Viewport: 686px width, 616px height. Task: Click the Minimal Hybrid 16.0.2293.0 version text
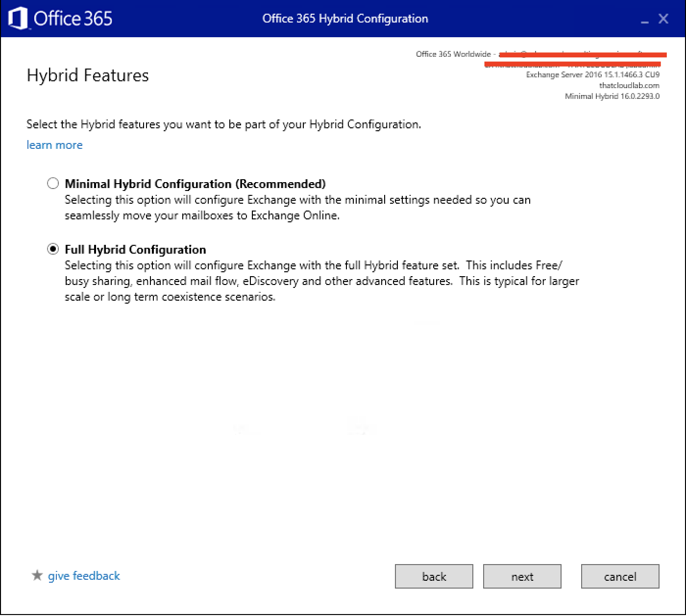[x=612, y=96]
